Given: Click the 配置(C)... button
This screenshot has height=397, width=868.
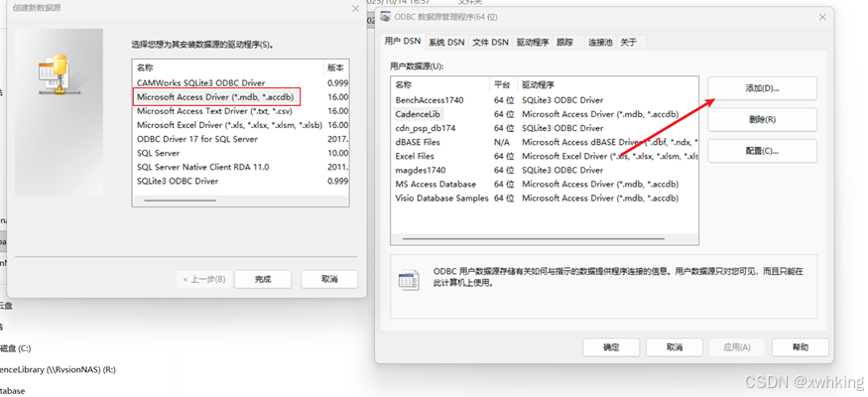Looking at the screenshot, I should (x=762, y=151).
